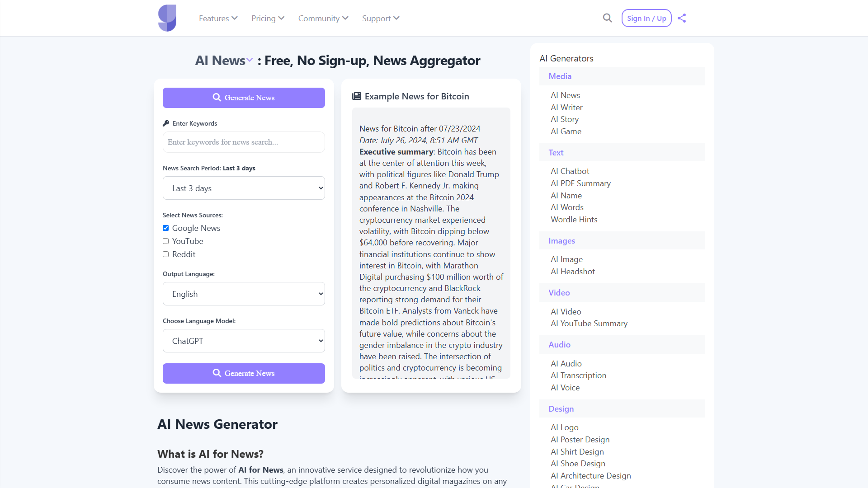This screenshot has height=488, width=868.
Task: Open the AI PDF Summary link
Action: [x=580, y=183]
